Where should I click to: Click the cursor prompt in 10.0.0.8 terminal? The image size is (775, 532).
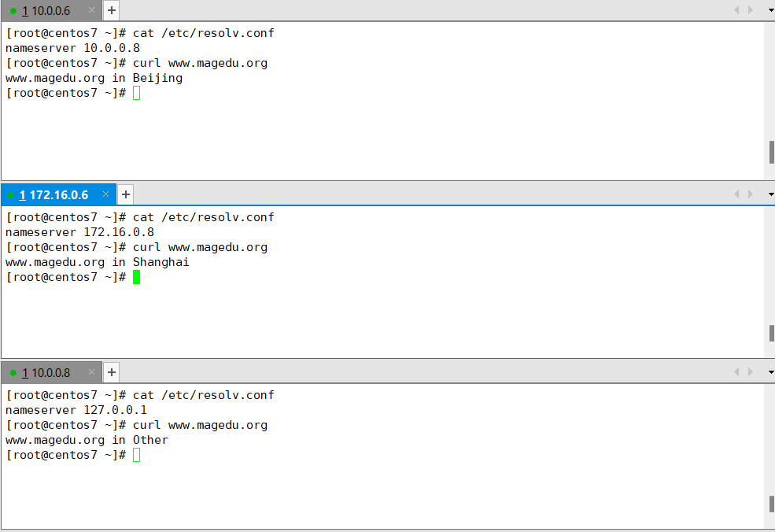pyautogui.click(x=136, y=456)
